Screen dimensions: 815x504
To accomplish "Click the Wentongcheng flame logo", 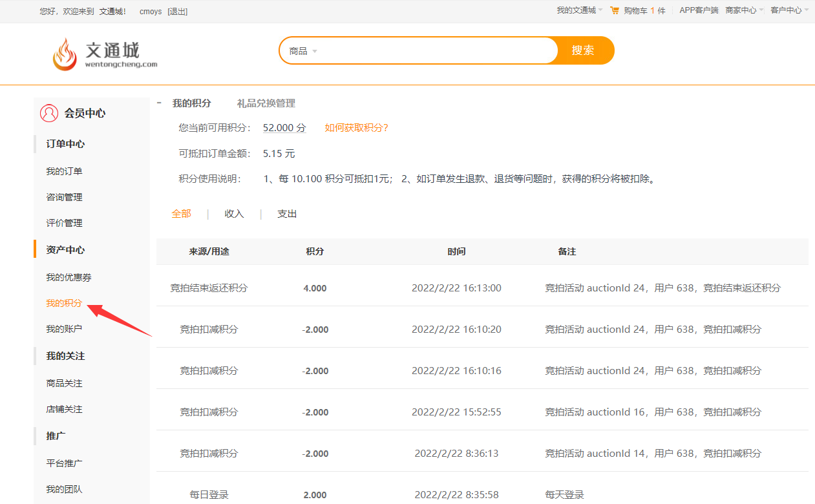I will (x=65, y=54).
